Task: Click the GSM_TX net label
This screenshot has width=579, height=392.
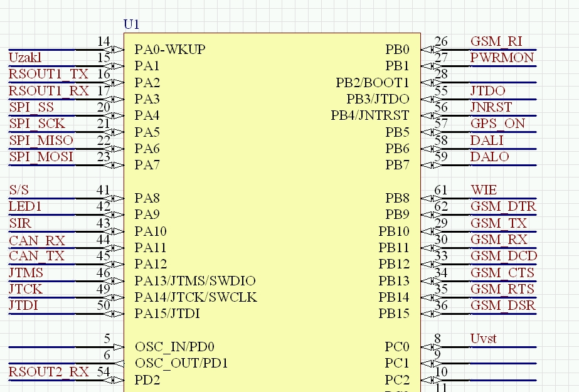Action: (x=499, y=223)
